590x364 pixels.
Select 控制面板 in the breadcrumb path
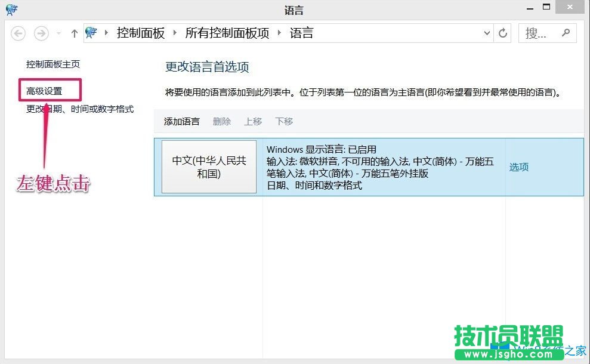[141, 33]
